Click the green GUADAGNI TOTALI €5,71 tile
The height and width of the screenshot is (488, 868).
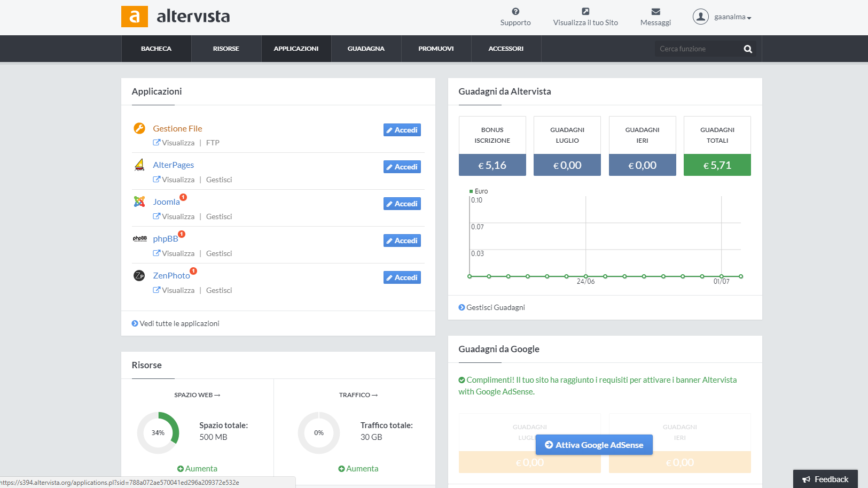pos(717,146)
